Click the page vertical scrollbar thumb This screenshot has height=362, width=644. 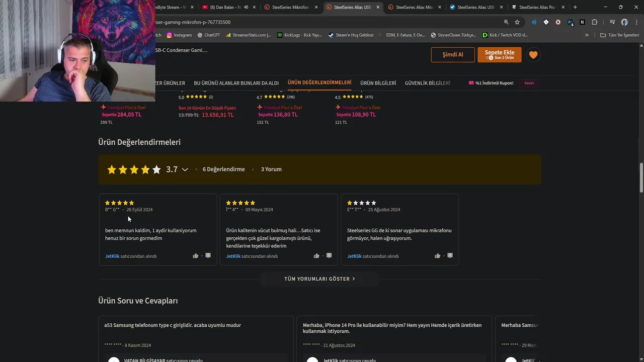pos(641,177)
